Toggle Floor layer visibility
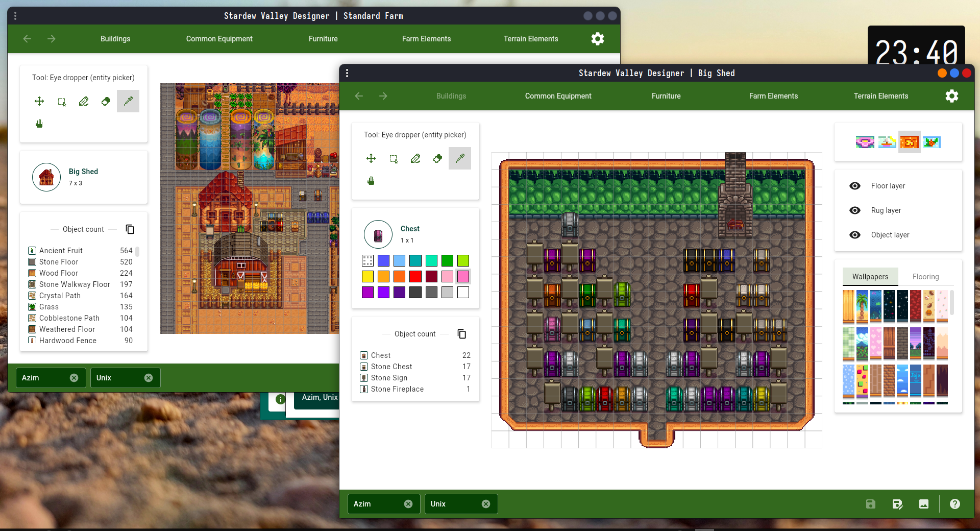This screenshot has width=980, height=531. (x=855, y=186)
